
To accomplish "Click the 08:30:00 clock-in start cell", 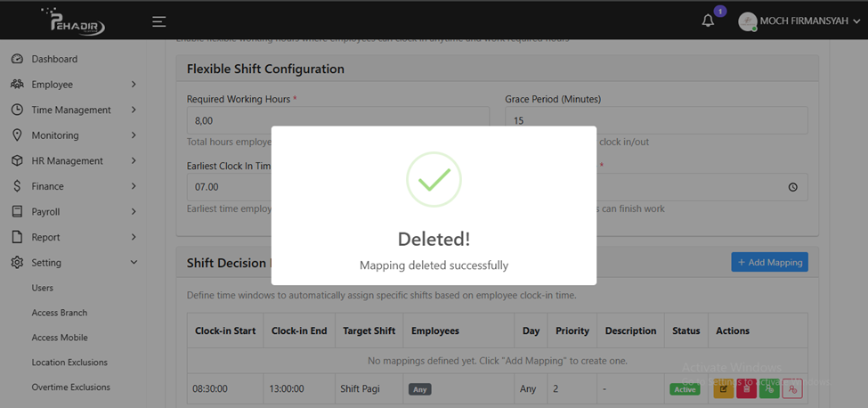I will click(x=225, y=388).
